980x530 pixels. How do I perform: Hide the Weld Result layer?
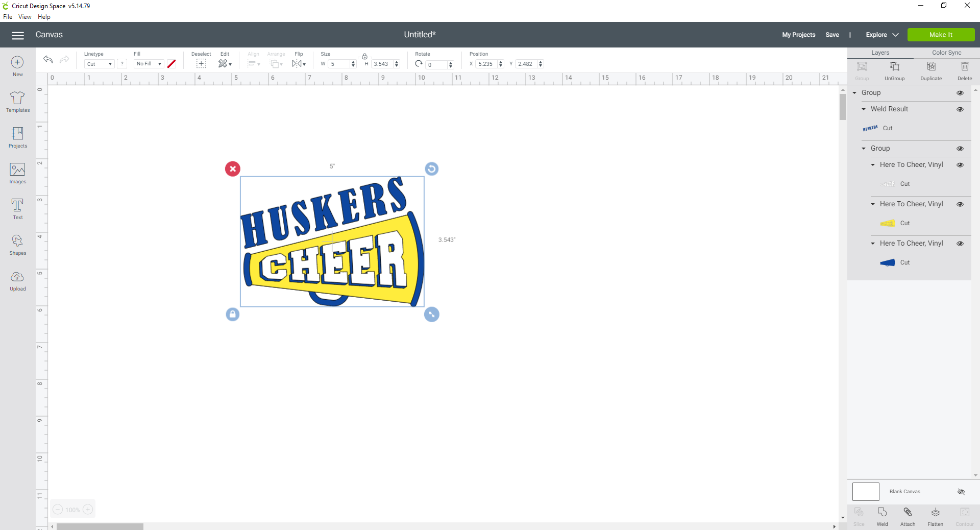[x=960, y=109]
